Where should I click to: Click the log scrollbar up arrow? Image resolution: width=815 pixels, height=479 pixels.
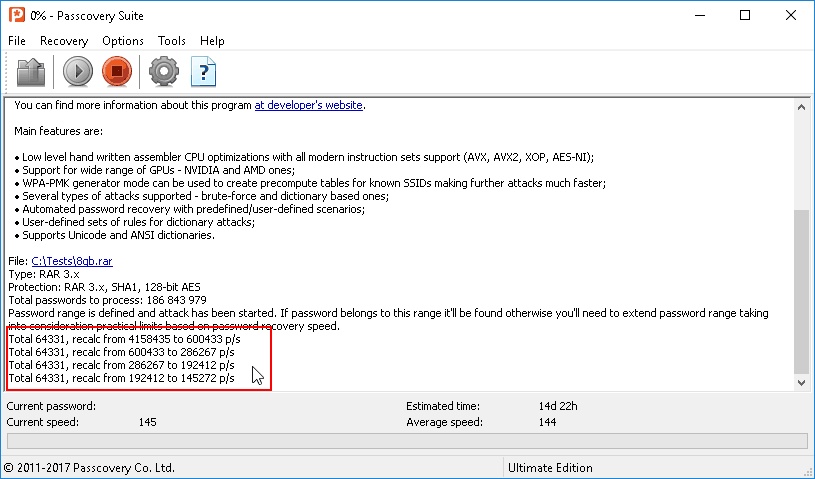801,107
